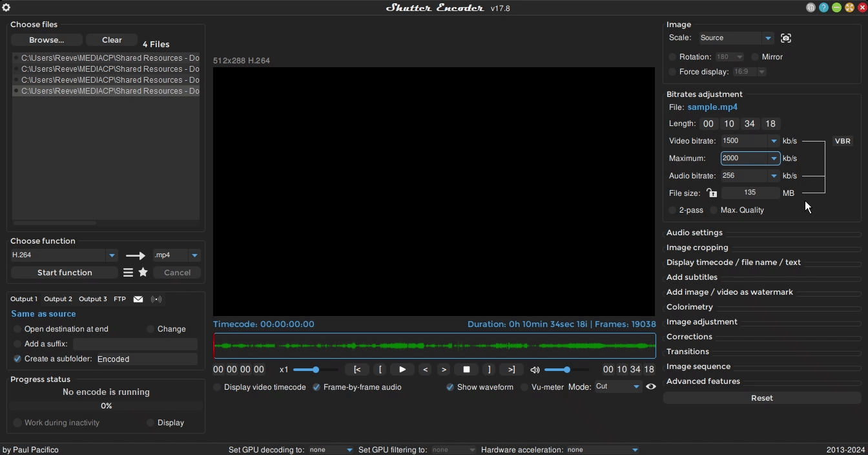The image size is (868, 455).
Task: Click the favorites star icon
Action: click(143, 273)
